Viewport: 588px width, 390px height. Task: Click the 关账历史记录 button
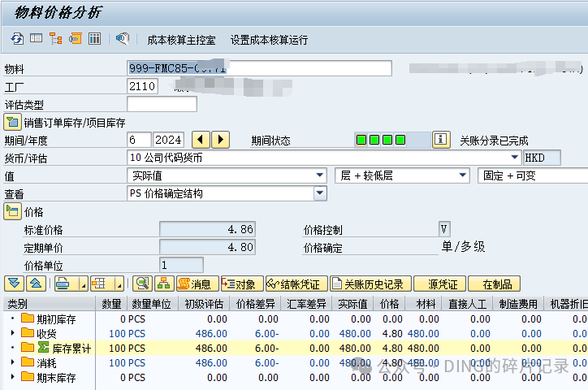[371, 284]
